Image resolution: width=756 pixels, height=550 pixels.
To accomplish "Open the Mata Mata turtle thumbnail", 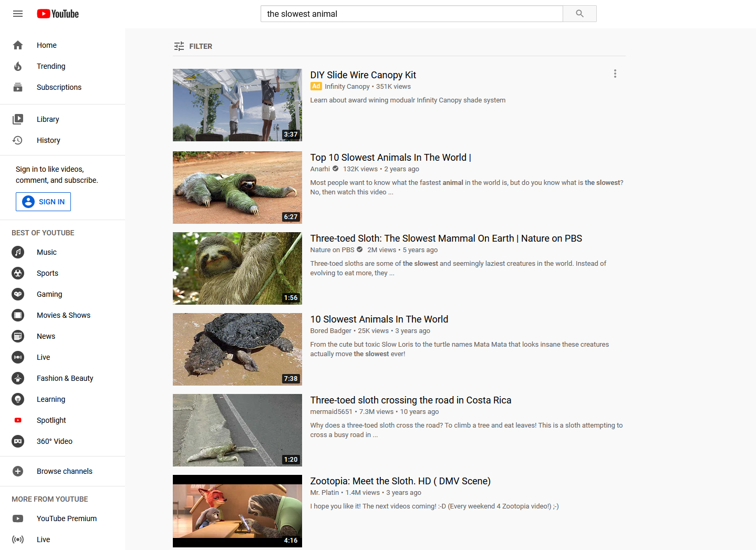I will (x=237, y=349).
